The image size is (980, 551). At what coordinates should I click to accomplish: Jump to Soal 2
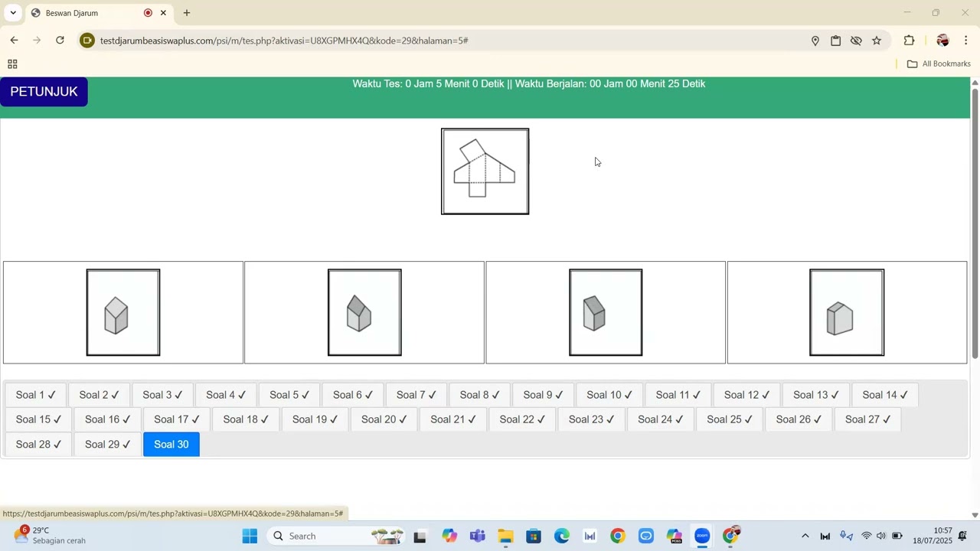coord(100,395)
